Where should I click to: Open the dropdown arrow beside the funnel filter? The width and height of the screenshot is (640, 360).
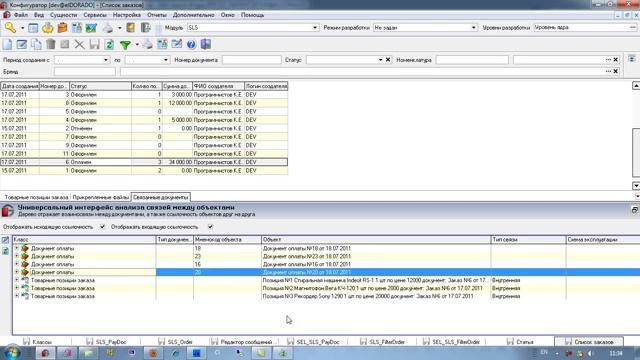coord(137,45)
